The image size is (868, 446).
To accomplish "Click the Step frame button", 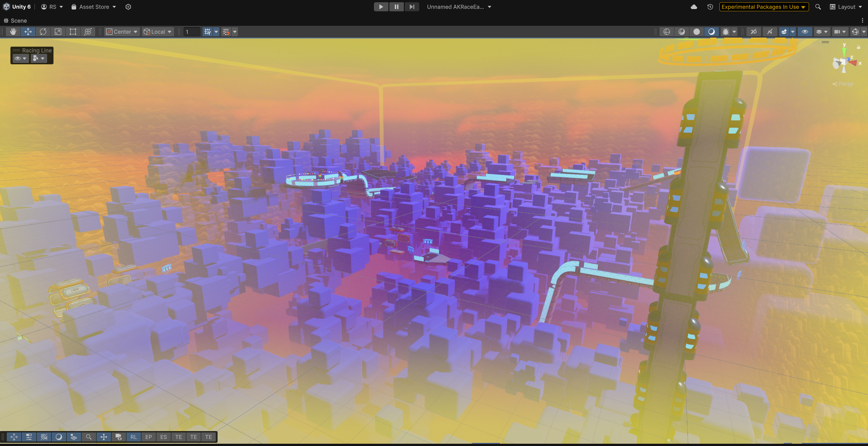I will coord(412,7).
